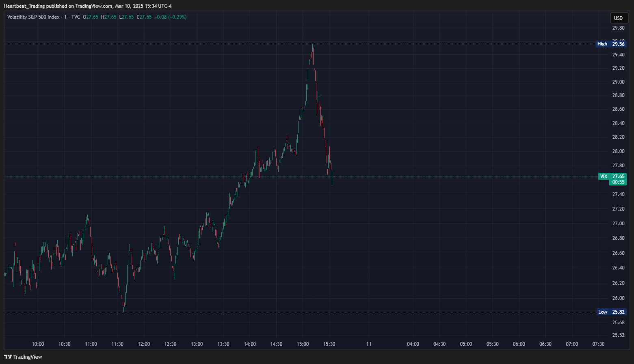Click the 26.00 price axis label
The height and width of the screenshot is (364, 634).
(x=618, y=298)
